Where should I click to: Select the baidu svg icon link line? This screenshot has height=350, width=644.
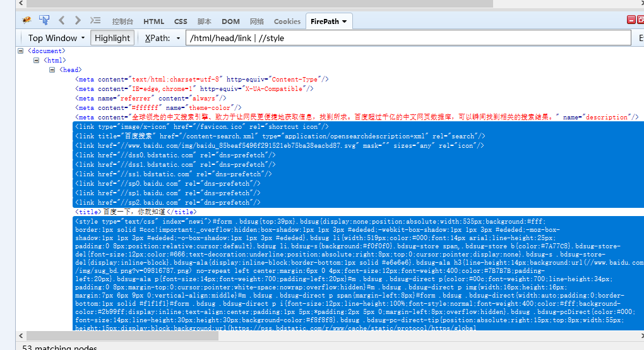279,145
